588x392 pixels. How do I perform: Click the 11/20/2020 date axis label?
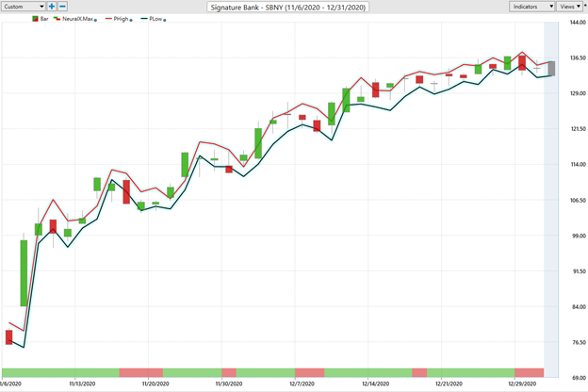click(x=155, y=384)
